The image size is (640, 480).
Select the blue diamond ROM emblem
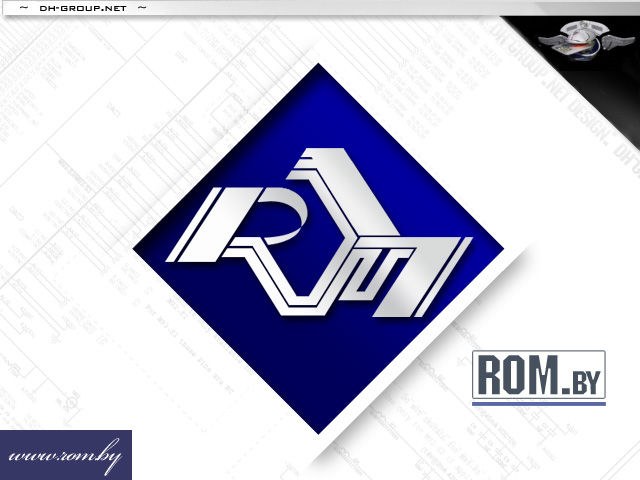pos(318,248)
